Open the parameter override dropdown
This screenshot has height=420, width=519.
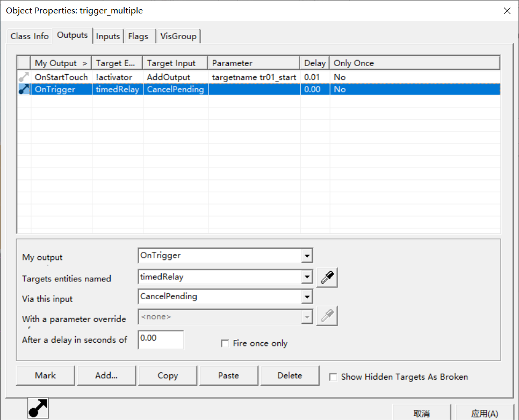[307, 317]
